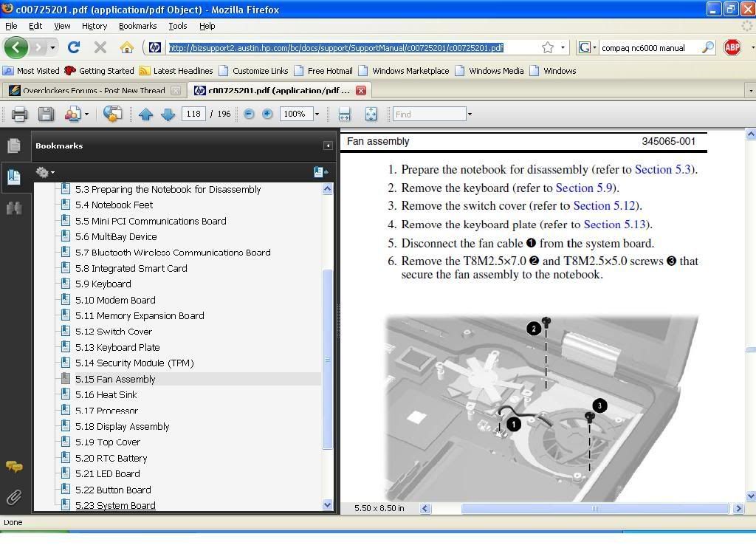Click the bookmarks list scroll down arrow
The width and height of the screenshot is (756, 548).
pos(327,504)
